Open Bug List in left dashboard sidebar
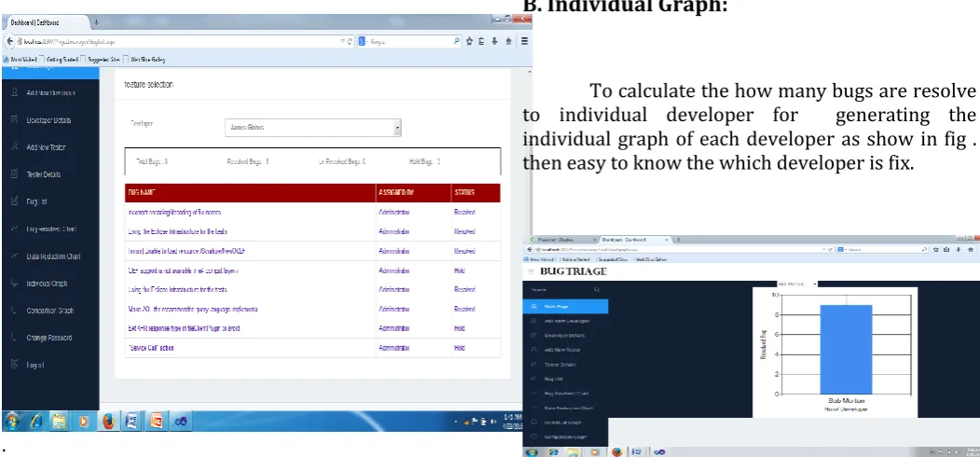Viewport: 980px width, 457px height. (37, 202)
